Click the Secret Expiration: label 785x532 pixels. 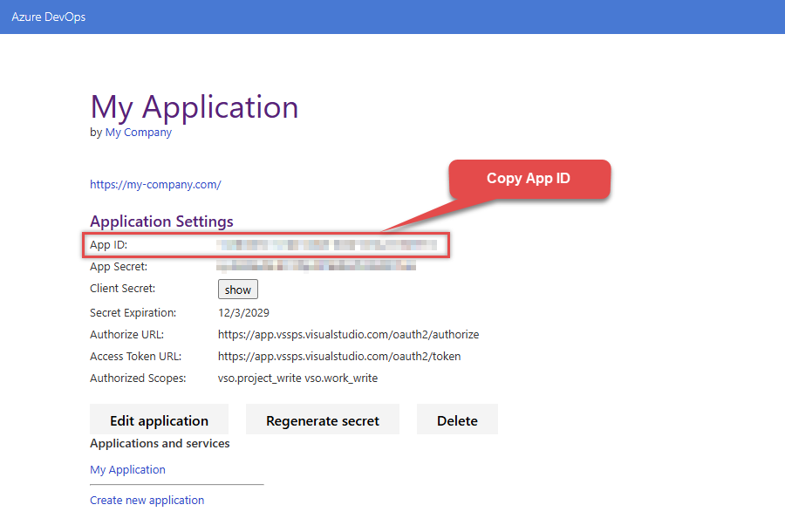(x=133, y=313)
